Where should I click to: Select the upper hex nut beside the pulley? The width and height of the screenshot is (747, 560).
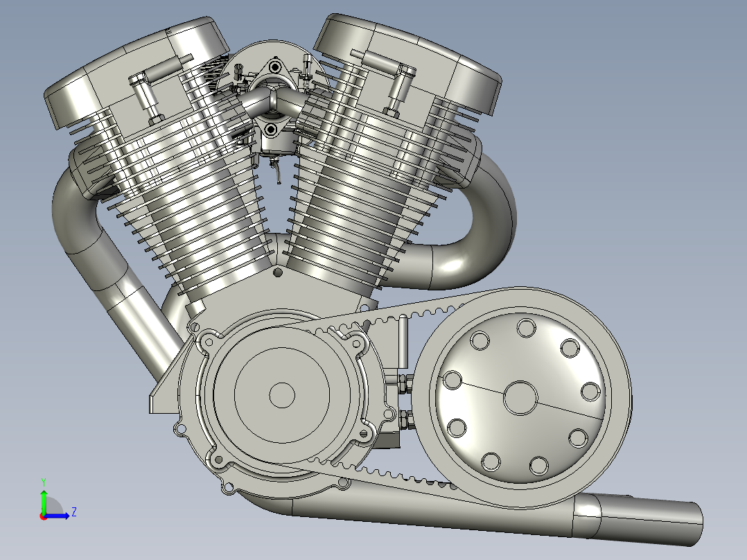click(405, 383)
